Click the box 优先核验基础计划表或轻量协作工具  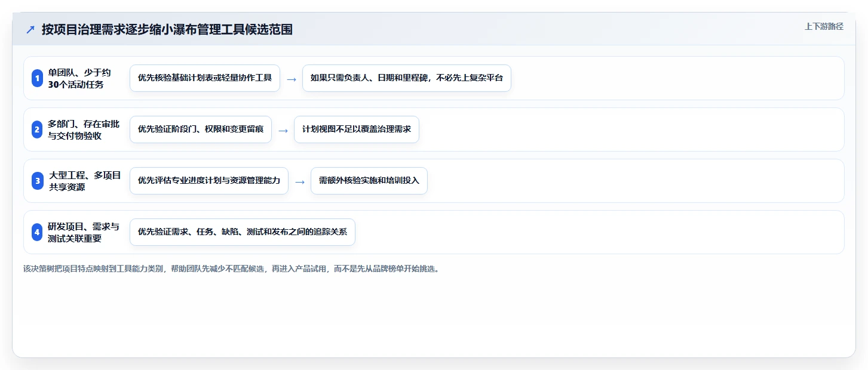[x=205, y=78]
